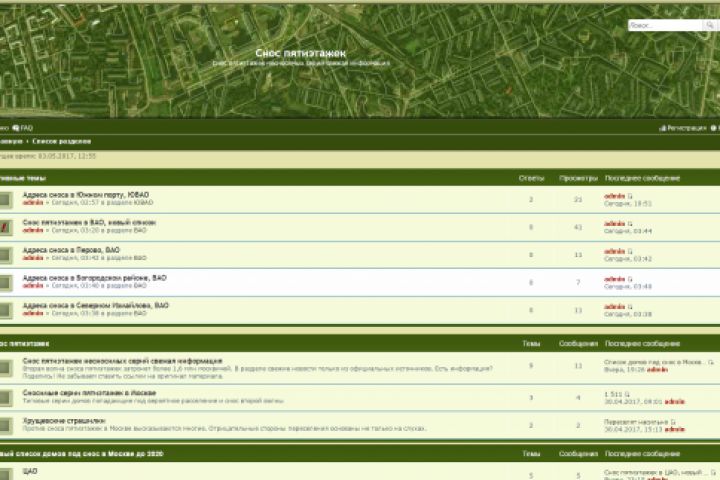This screenshot has height=480, width=720.
Task: Click last-post admin in Сносимые серии row
Action: [675, 402]
